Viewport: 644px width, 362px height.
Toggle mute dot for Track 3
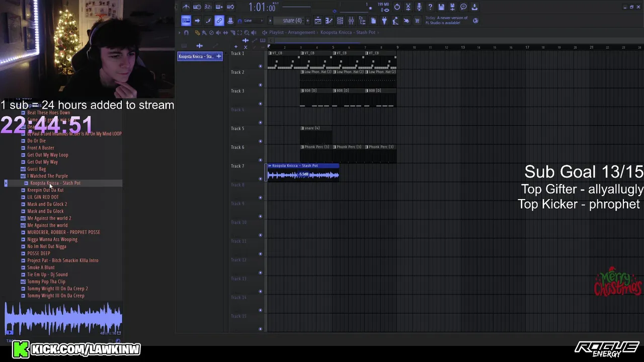click(x=260, y=104)
